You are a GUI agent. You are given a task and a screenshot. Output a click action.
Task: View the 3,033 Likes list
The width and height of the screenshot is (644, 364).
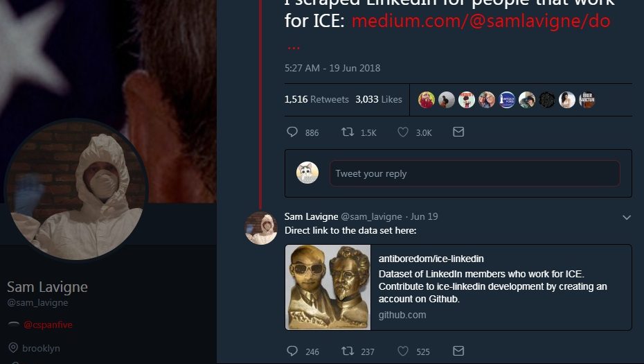point(378,99)
